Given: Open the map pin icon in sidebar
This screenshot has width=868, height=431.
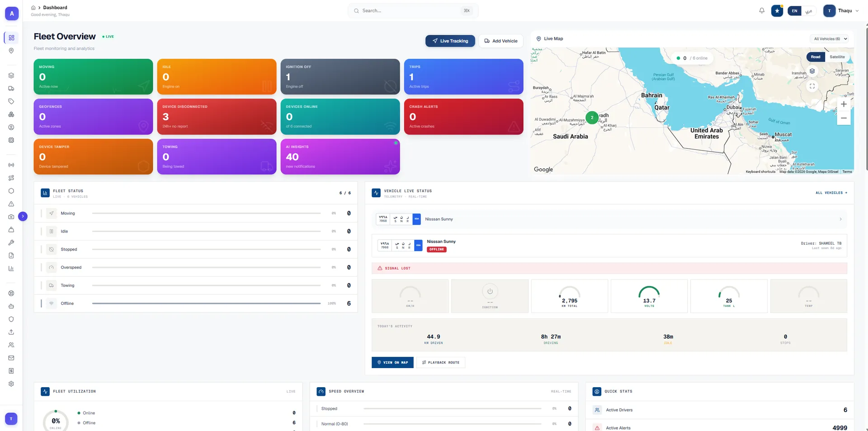Looking at the screenshot, I should point(11,51).
